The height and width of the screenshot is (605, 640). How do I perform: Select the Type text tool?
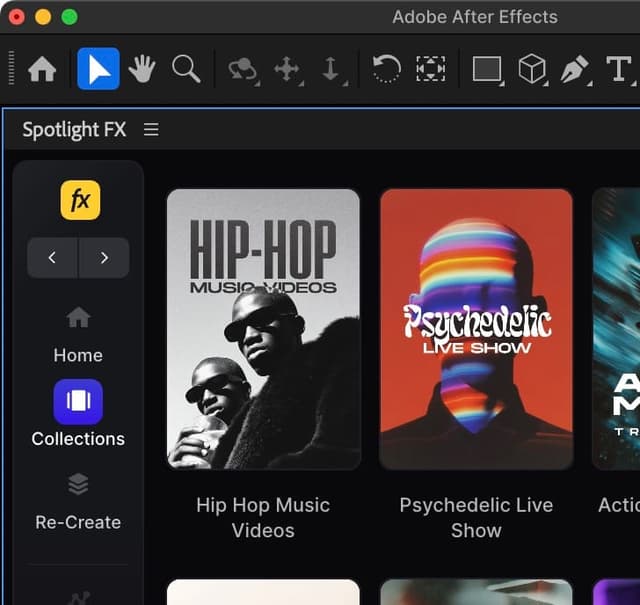tap(619, 69)
